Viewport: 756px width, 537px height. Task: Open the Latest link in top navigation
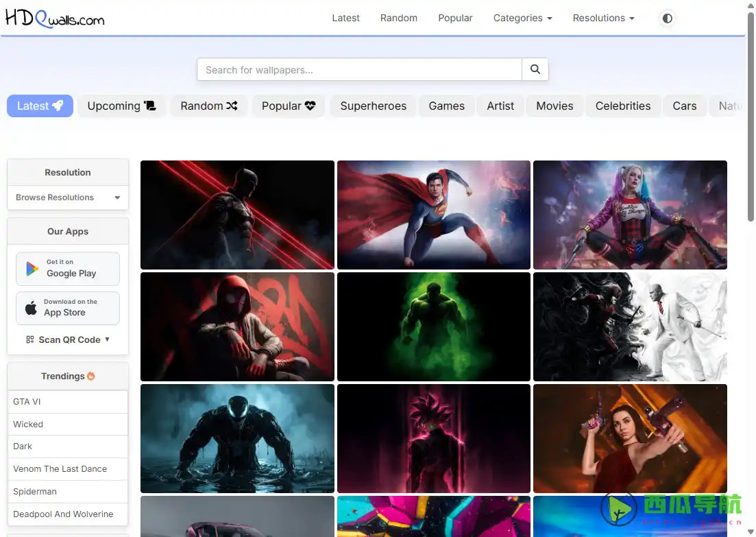point(345,18)
